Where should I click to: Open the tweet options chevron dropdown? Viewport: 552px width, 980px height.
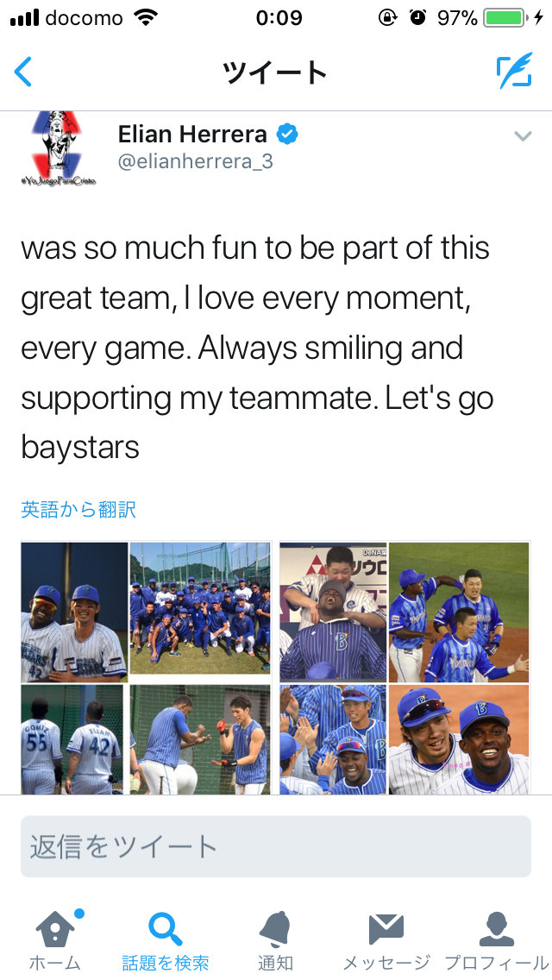coord(523,136)
